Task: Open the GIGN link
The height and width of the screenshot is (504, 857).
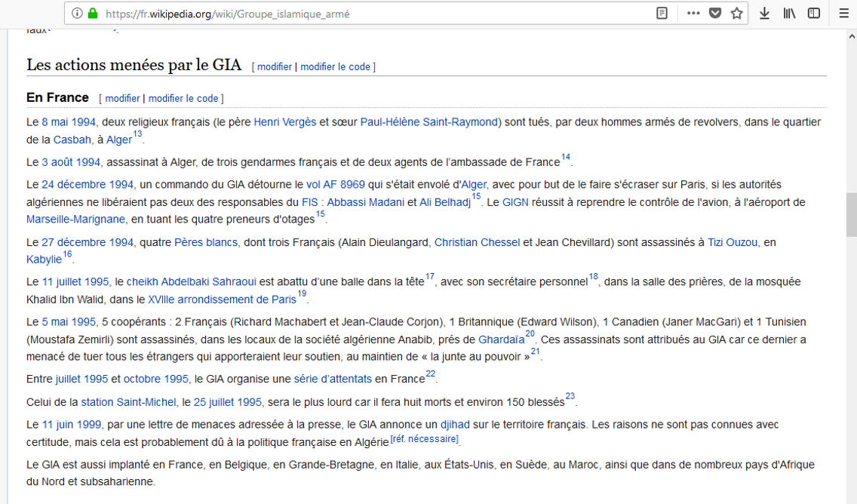Action: [515, 202]
